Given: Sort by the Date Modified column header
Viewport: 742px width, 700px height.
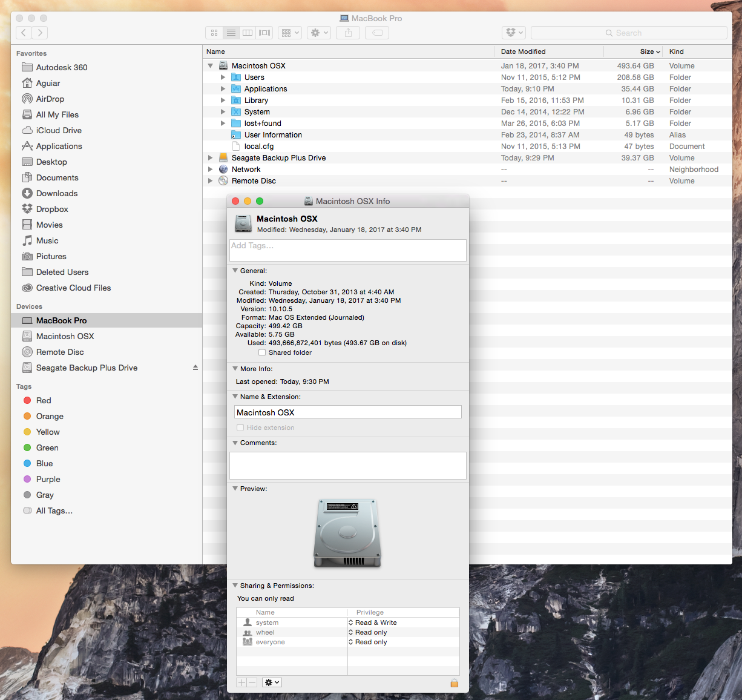Looking at the screenshot, I should (x=549, y=51).
